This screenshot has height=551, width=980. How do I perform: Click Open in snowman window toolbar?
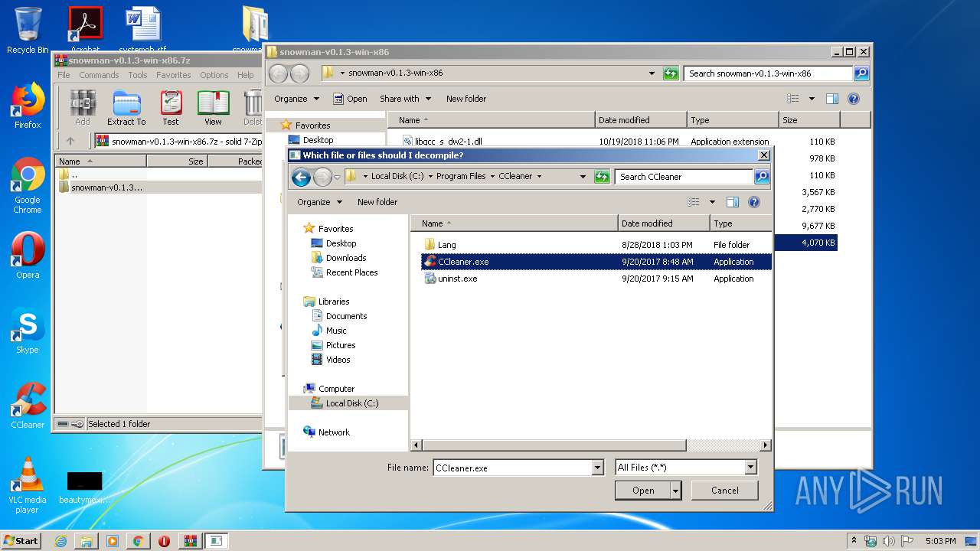click(350, 99)
